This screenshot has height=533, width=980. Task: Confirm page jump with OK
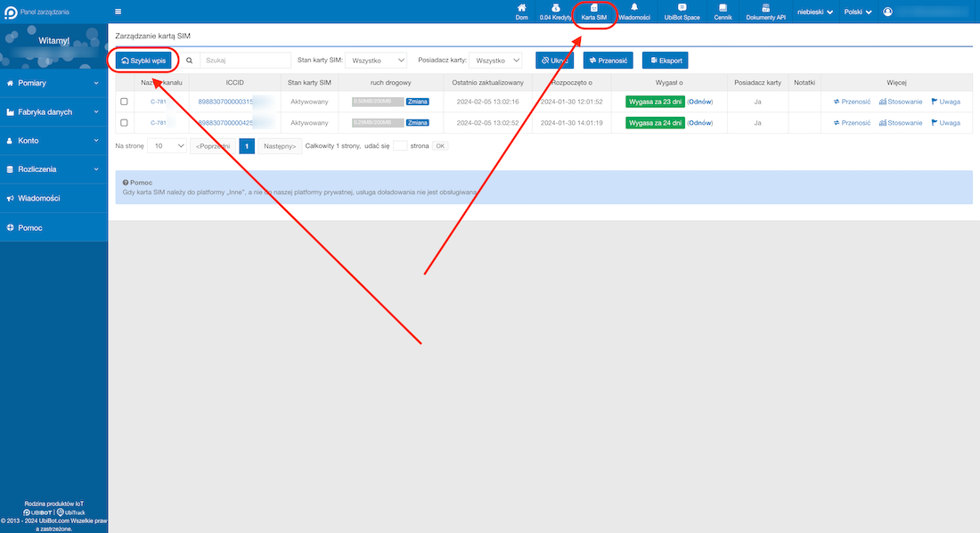click(440, 146)
